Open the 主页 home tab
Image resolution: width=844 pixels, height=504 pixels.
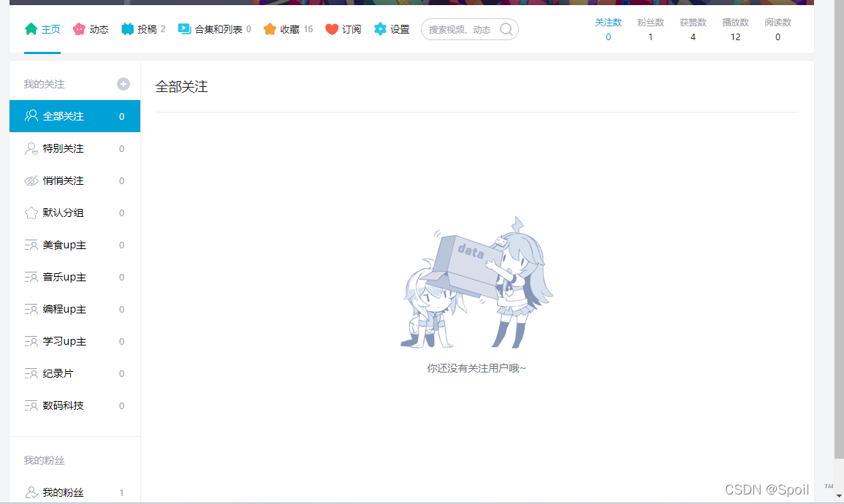pos(42,29)
